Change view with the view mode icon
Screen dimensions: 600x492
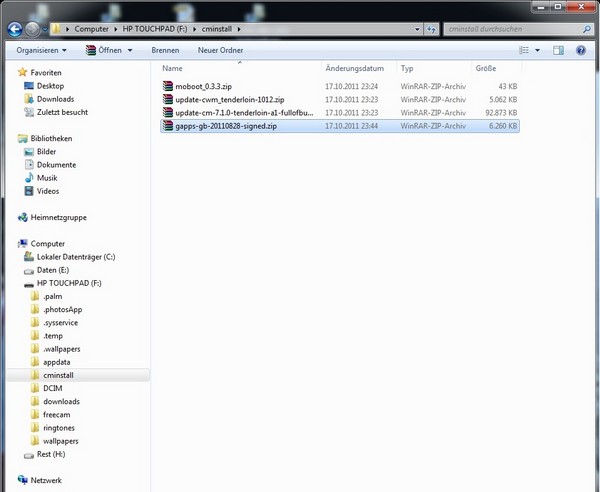(x=524, y=51)
